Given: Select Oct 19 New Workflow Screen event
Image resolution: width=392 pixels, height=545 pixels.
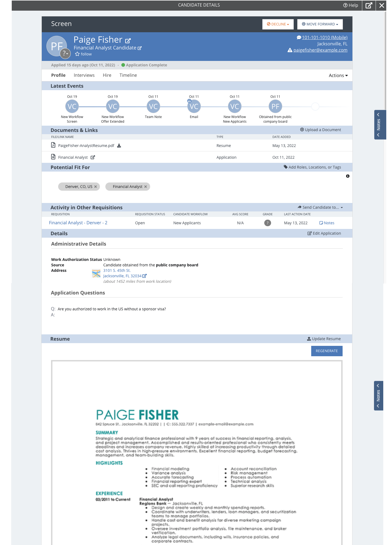Looking at the screenshot, I should (x=72, y=106).
